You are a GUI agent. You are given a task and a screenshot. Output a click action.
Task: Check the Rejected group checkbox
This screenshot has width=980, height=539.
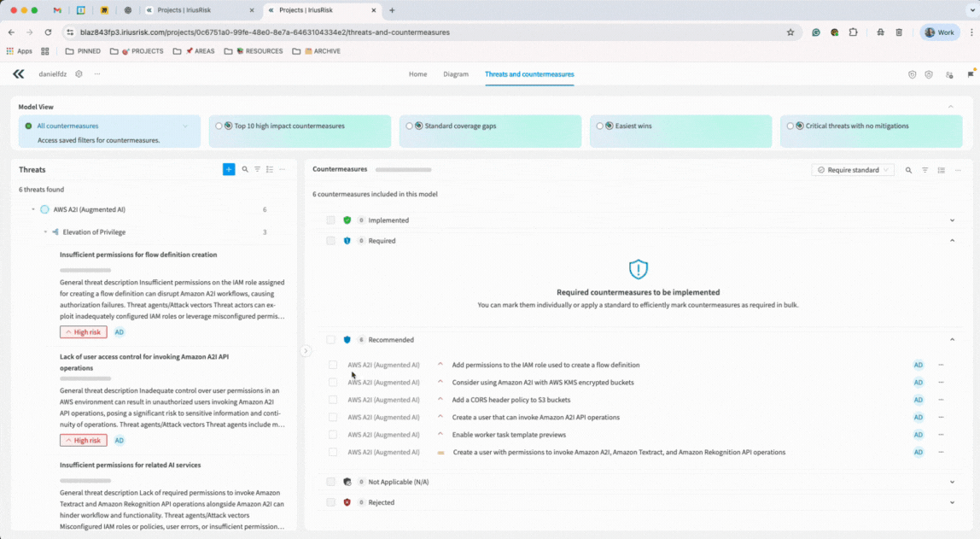click(330, 502)
